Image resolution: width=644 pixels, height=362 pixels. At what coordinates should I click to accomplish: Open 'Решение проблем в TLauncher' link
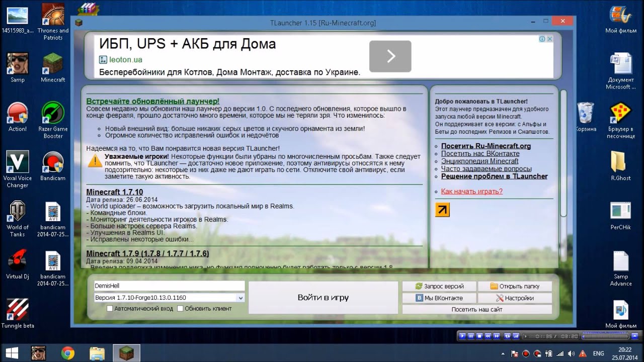(x=494, y=176)
